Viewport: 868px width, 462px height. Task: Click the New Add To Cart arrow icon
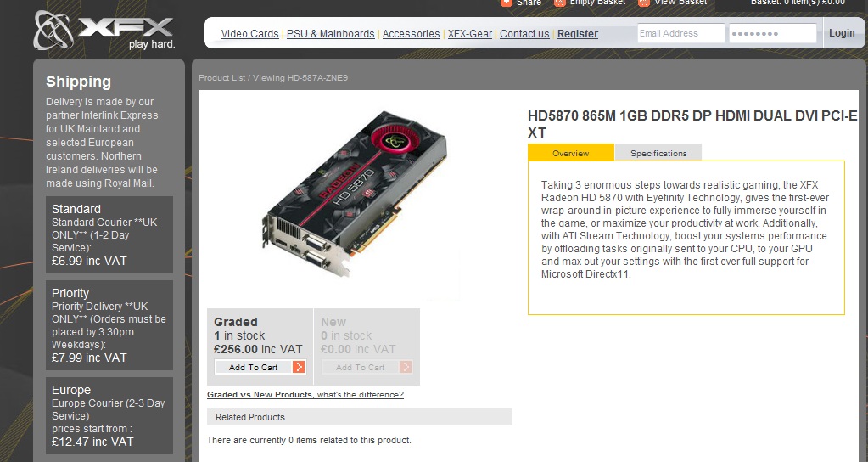406,367
